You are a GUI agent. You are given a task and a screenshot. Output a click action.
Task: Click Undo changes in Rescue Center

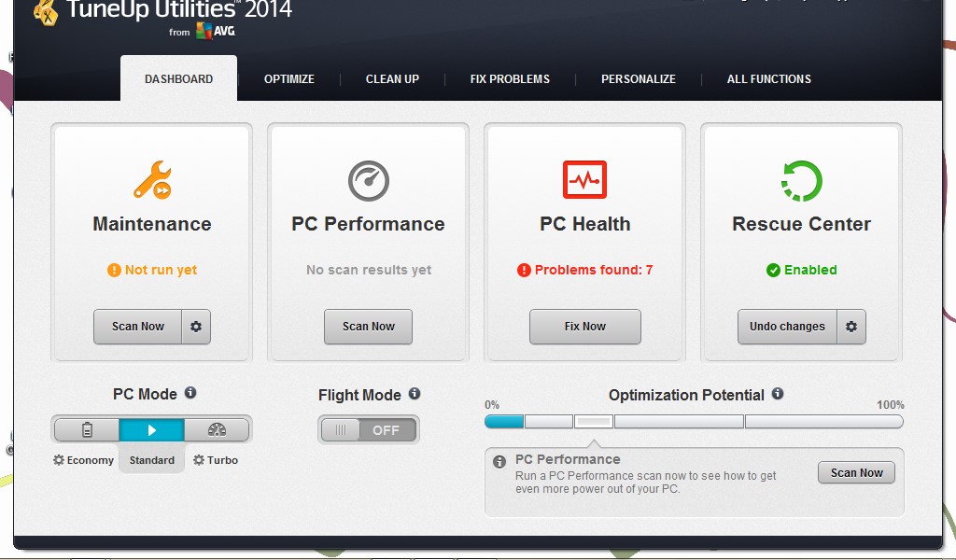point(787,327)
